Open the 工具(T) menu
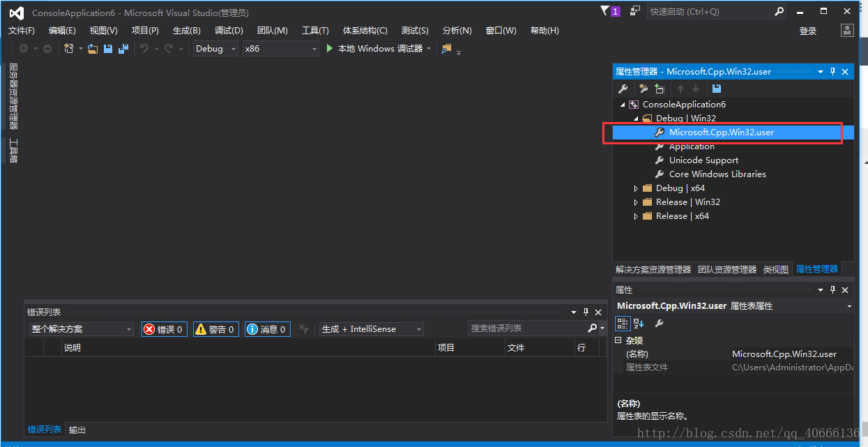Viewport: 868px width, 447px height. (x=315, y=31)
